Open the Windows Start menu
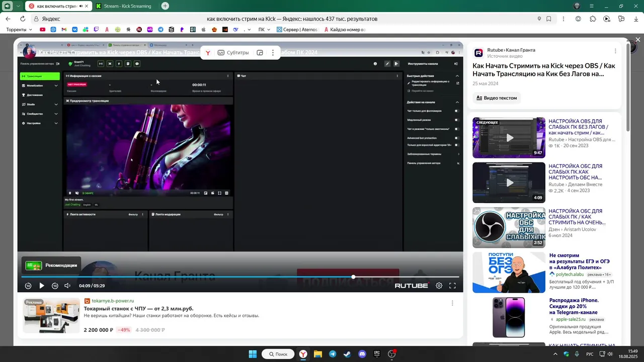 253,354
